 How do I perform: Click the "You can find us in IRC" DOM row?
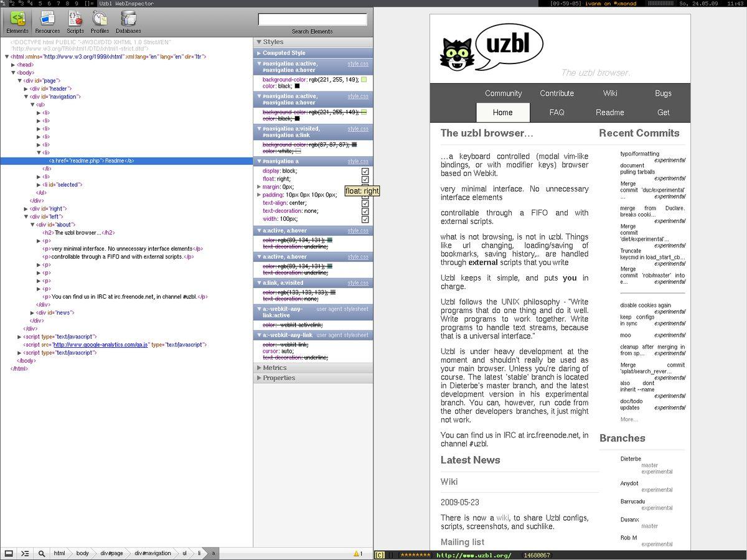click(125, 297)
